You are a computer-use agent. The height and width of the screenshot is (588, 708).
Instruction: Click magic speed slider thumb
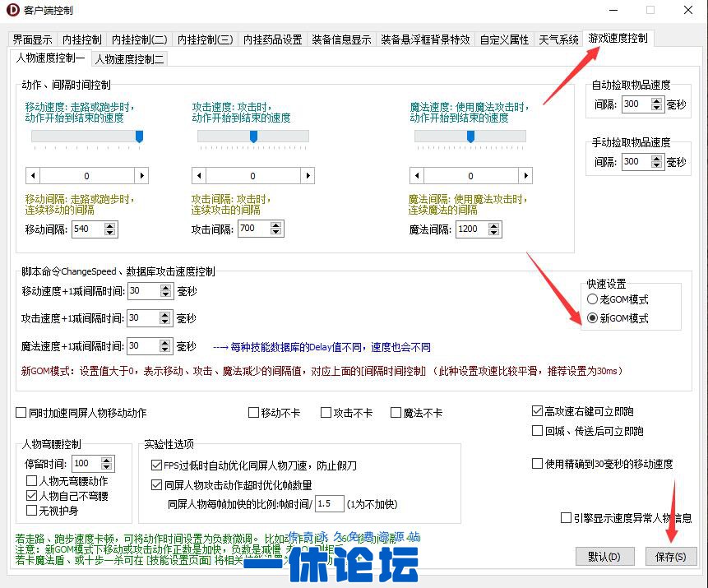pyautogui.click(x=470, y=136)
